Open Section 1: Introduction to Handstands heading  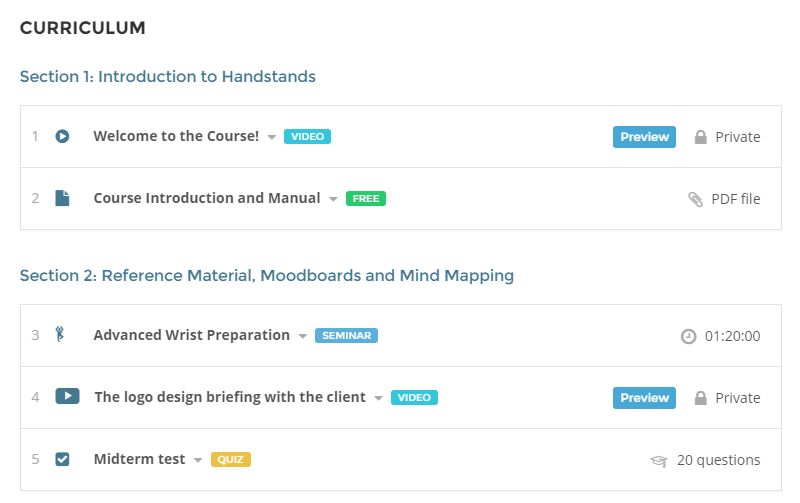[167, 77]
